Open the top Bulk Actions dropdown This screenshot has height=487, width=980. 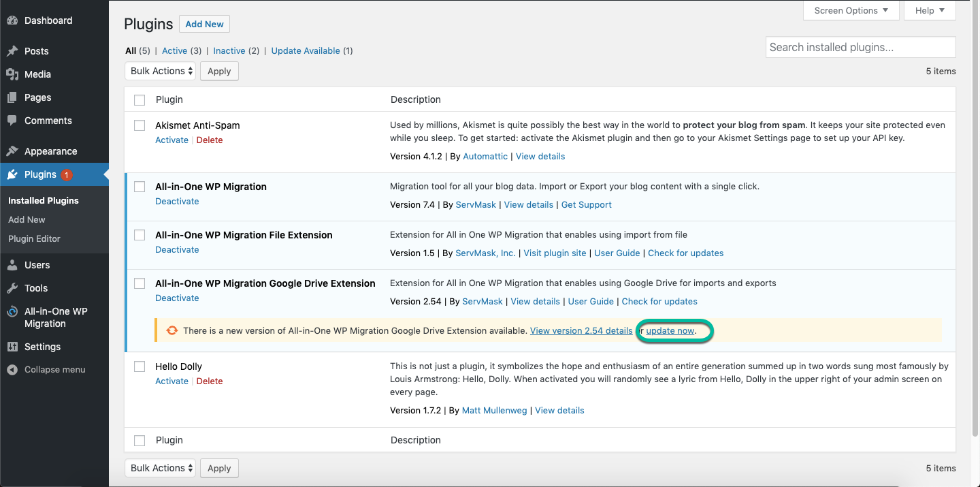click(x=160, y=71)
